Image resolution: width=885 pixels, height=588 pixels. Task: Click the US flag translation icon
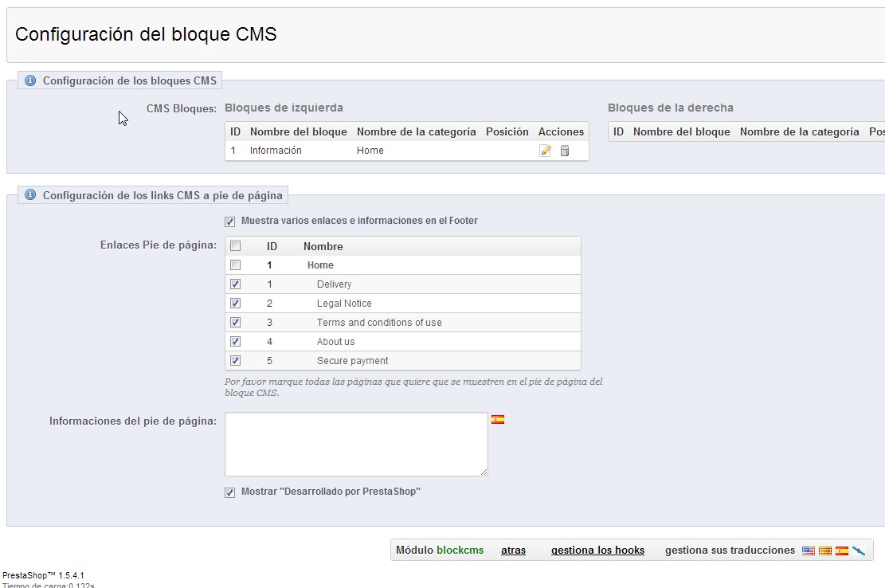click(x=809, y=551)
